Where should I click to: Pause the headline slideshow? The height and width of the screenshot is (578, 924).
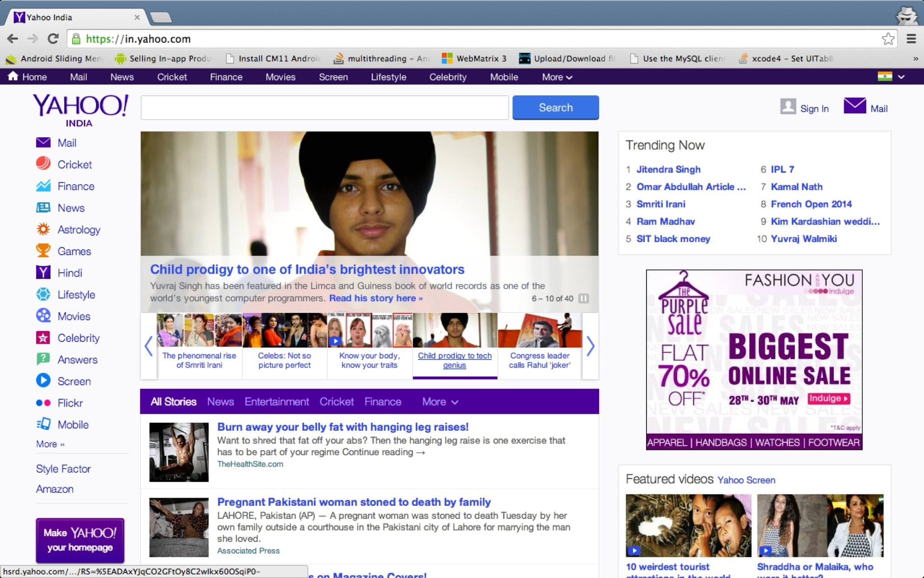[583, 298]
